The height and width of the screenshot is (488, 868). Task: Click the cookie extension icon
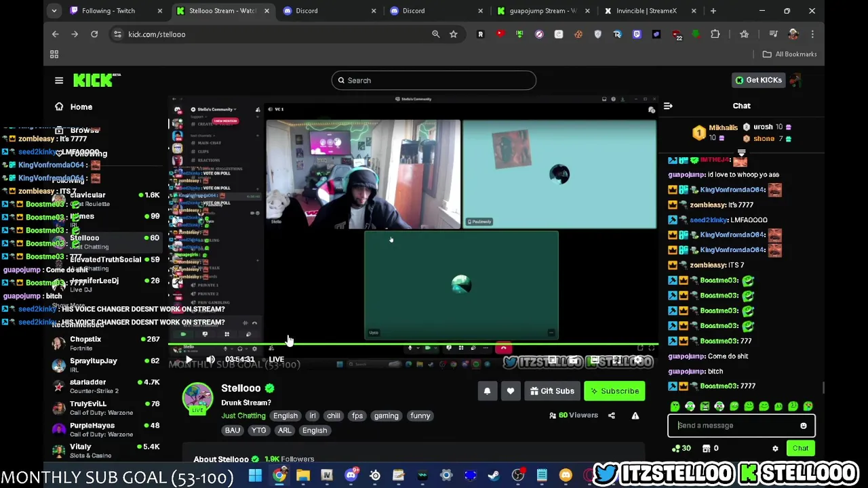click(578, 34)
